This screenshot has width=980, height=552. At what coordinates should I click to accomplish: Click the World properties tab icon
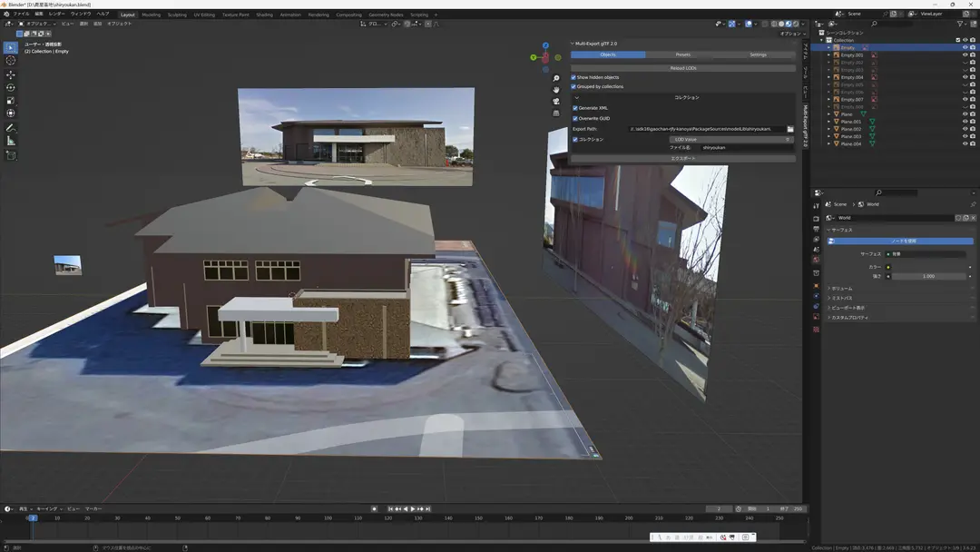[816, 260]
